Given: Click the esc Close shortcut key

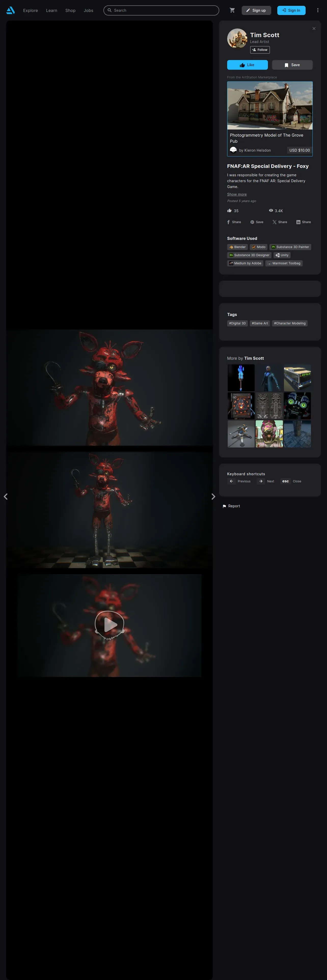Looking at the screenshot, I should tap(285, 481).
